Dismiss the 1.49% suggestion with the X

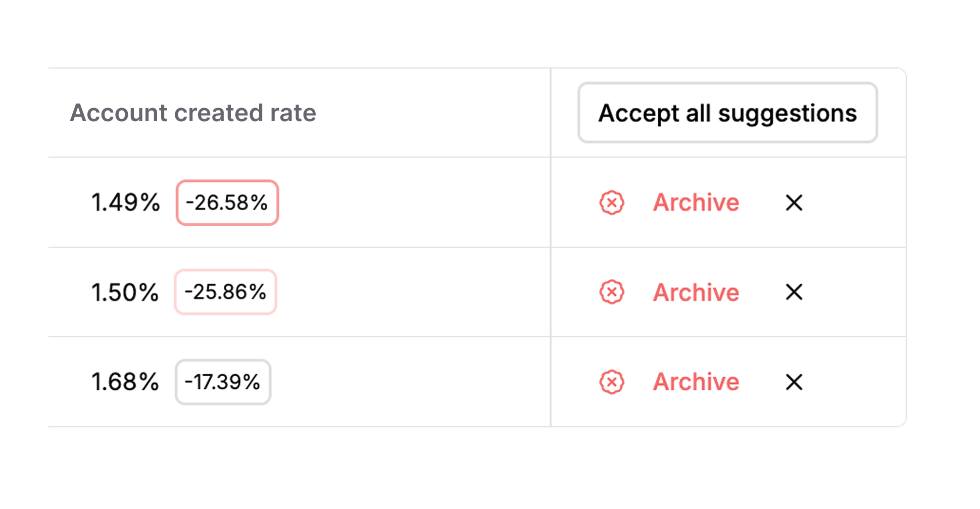[x=794, y=202]
